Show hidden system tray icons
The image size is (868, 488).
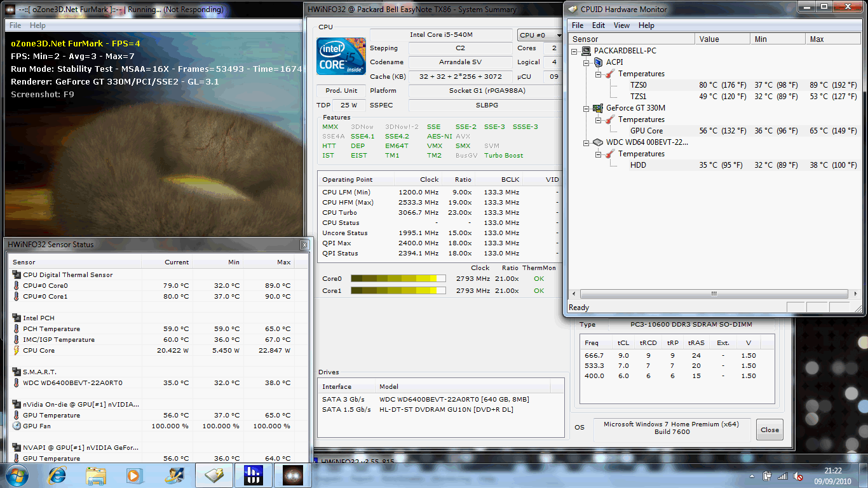click(x=753, y=476)
